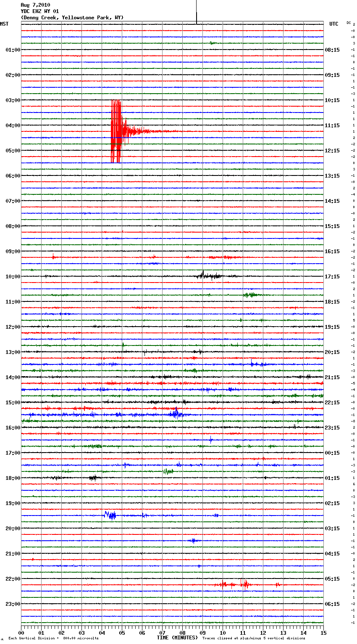Click the "Traces clipped" footer note

click(254, 639)
